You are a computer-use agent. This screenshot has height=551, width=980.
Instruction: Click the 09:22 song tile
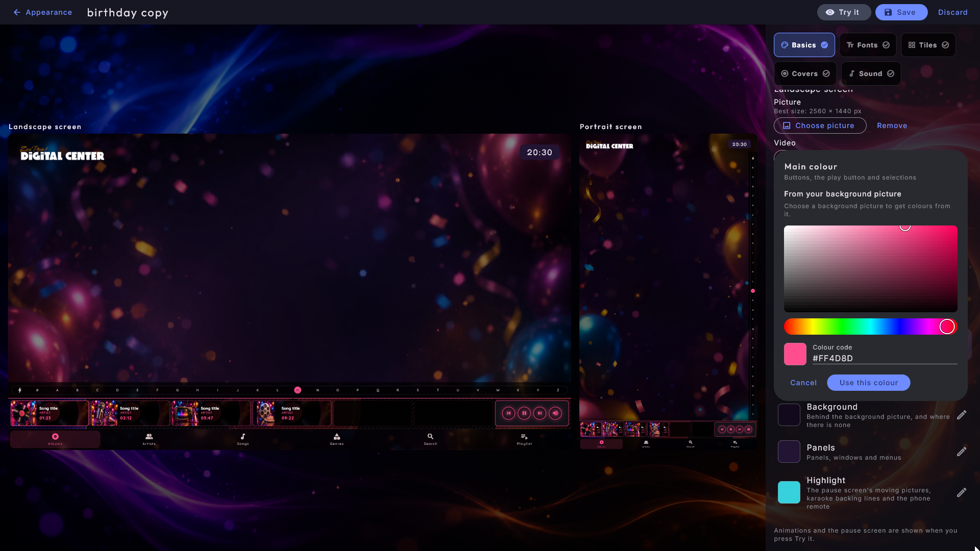(291, 413)
